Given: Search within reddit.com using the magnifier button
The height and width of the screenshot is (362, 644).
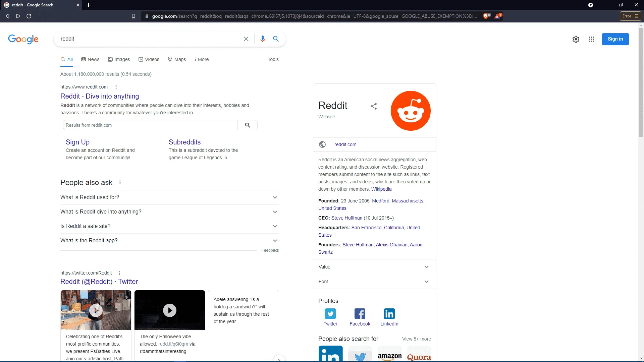Looking at the screenshot, I should 248,125.
